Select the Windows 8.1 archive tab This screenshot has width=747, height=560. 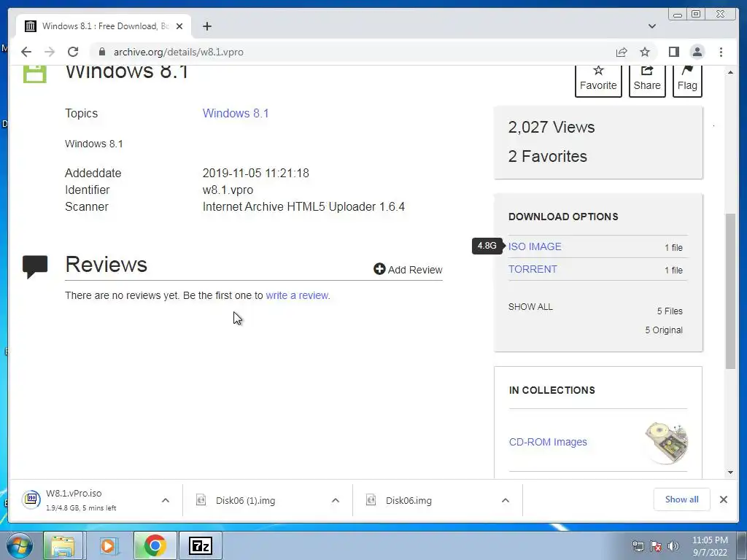[104, 26]
